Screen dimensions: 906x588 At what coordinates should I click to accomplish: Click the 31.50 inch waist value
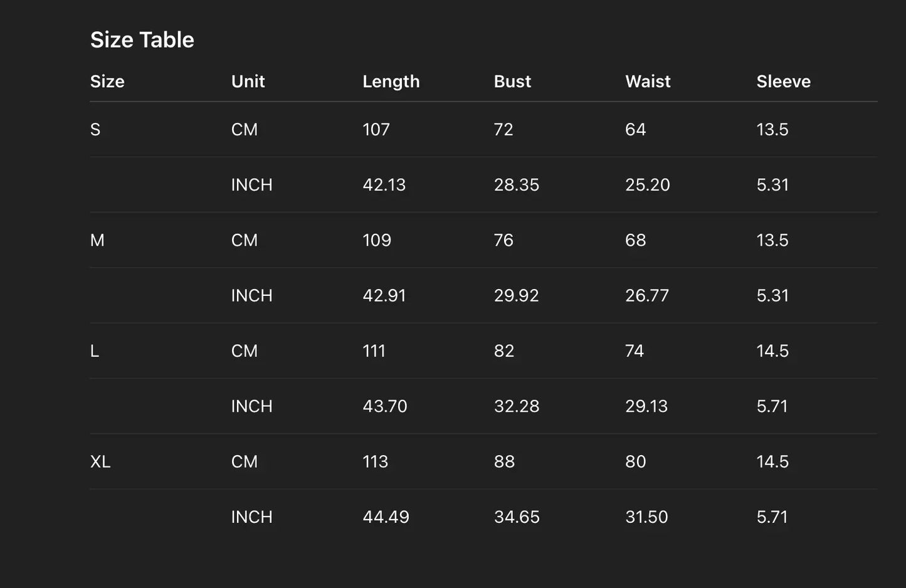click(x=646, y=517)
